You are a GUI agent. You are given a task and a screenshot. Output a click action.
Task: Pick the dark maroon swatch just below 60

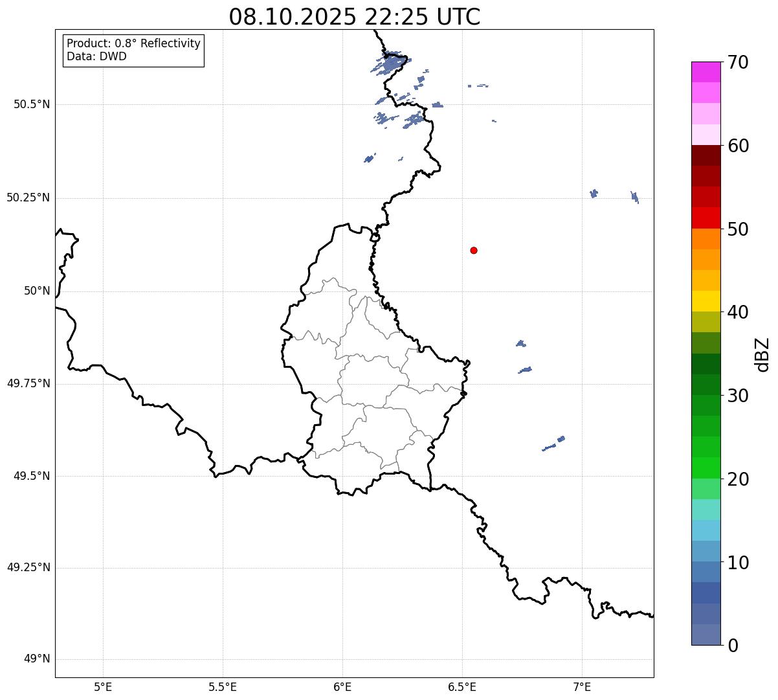tap(706, 155)
